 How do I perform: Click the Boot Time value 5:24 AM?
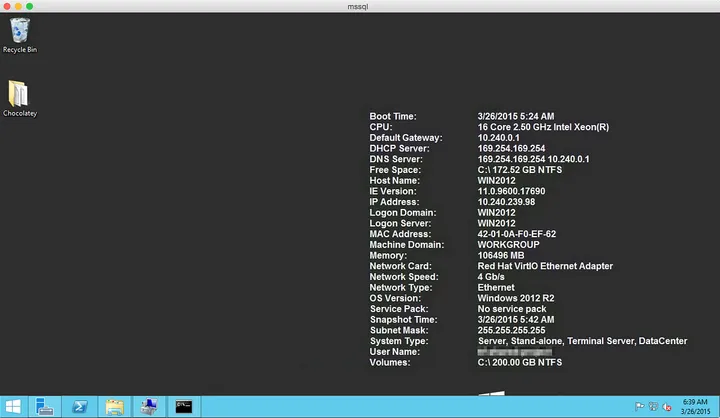516,117
